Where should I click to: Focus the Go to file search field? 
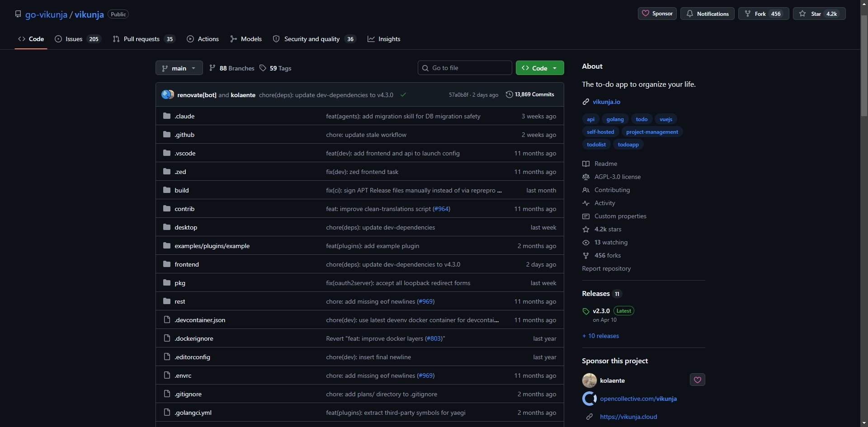pos(465,68)
